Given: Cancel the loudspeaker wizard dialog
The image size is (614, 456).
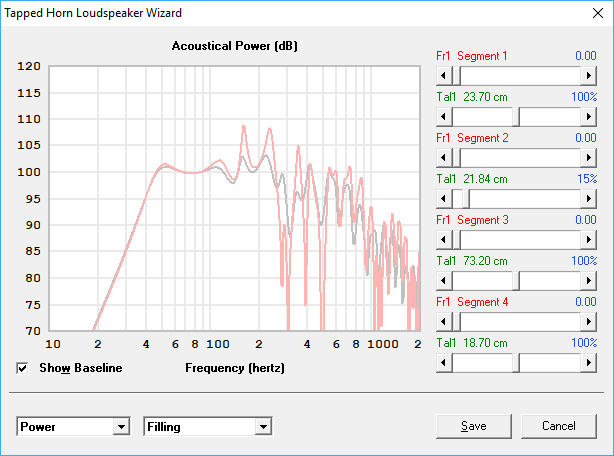Looking at the screenshot, I should point(559,426).
